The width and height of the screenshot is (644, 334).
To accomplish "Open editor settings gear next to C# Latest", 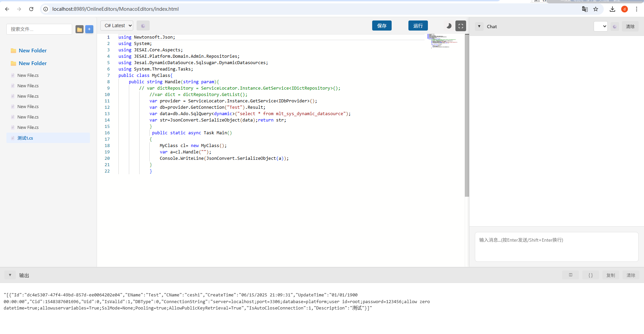I will (143, 26).
